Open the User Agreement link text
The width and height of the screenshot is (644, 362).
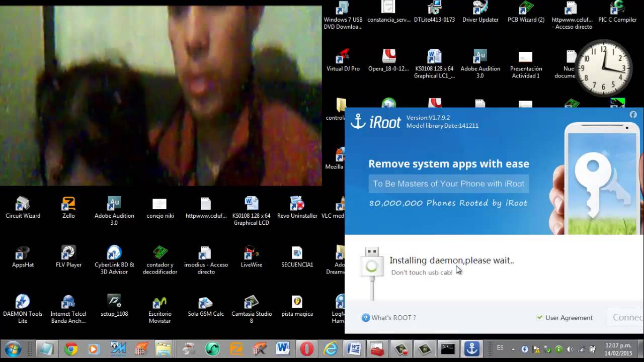click(569, 318)
